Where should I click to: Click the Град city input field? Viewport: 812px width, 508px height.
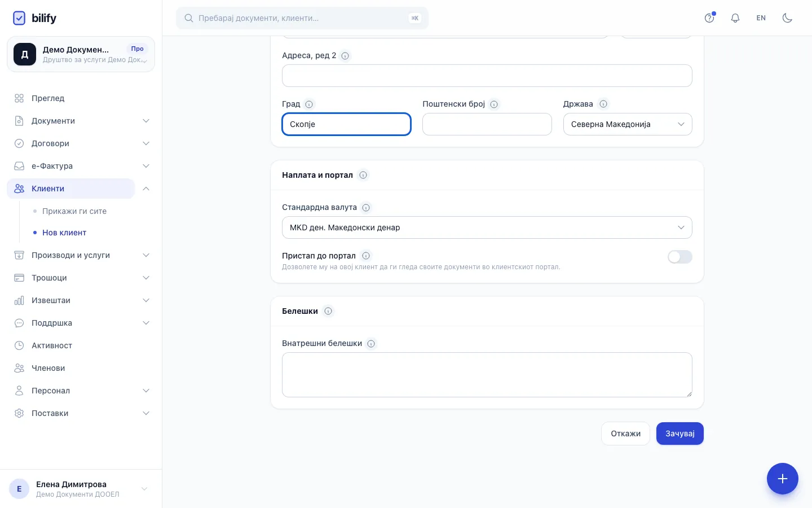point(346,124)
